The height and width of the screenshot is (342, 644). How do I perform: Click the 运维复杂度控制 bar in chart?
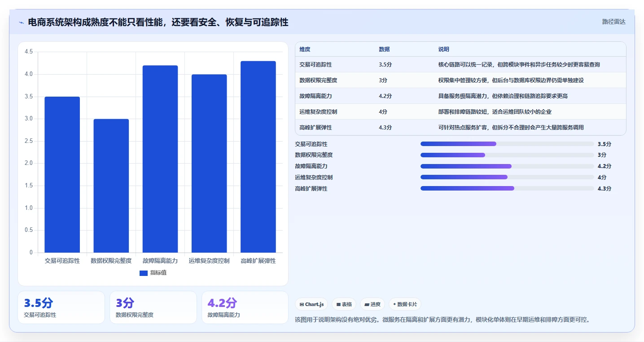click(x=209, y=164)
